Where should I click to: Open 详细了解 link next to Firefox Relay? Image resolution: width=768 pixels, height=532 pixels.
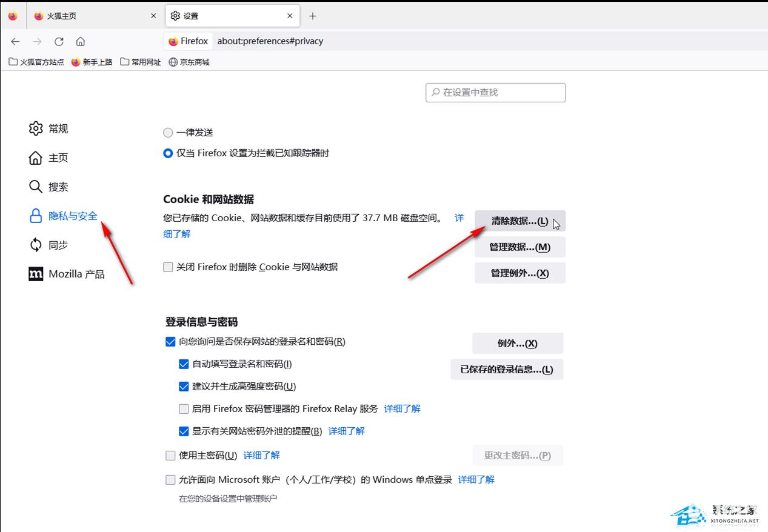pos(402,409)
